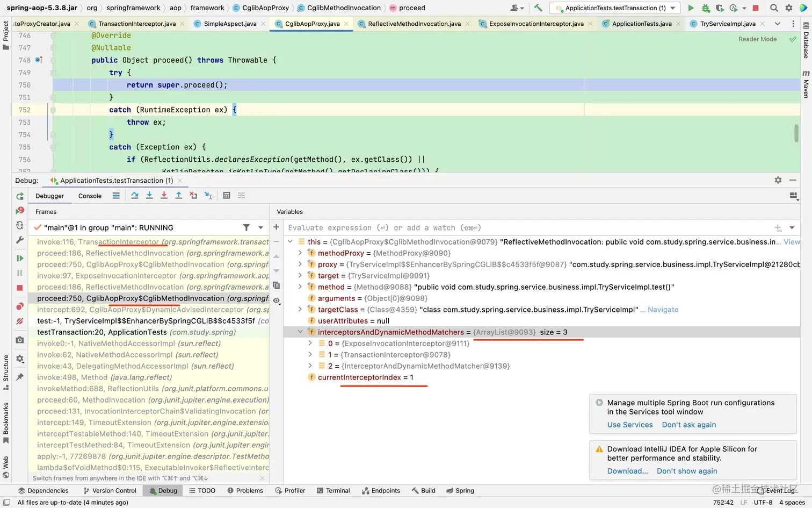The width and height of the screenshot is (812, 508).
Task: Switch to SimpleAspect.java tab
Action: click(x=230, y=24)
